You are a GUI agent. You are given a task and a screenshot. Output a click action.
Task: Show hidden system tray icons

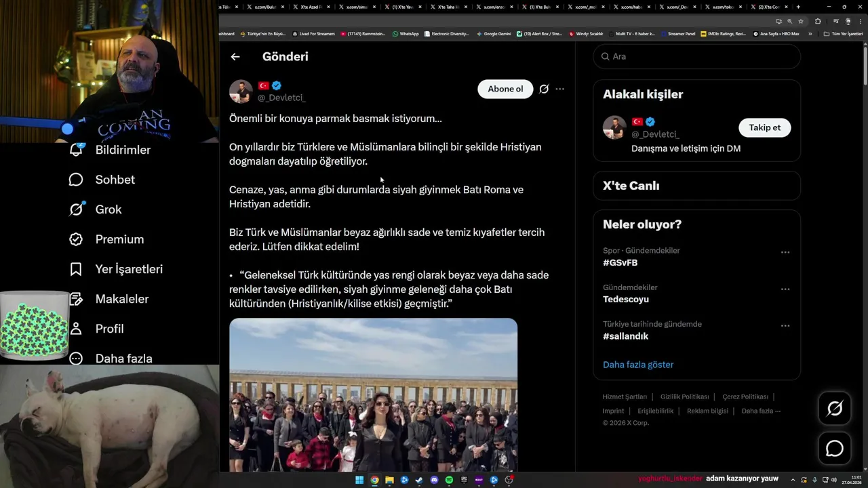point(793,480)
